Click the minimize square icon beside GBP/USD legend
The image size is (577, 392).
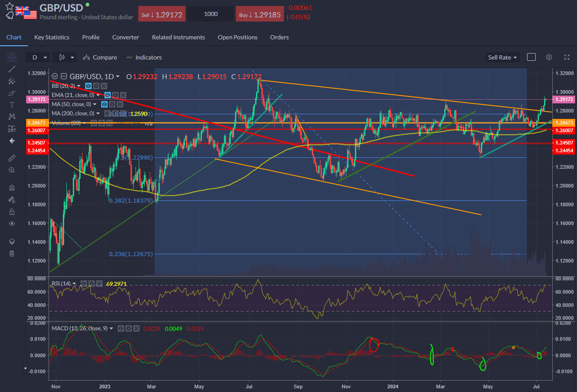pos(64,76)
